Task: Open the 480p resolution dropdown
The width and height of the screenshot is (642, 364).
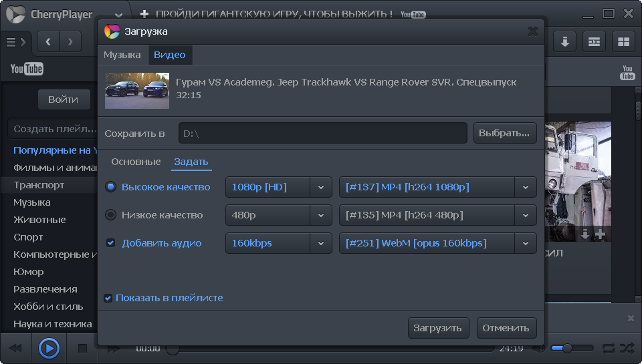Action: click(x=278, y=214)
